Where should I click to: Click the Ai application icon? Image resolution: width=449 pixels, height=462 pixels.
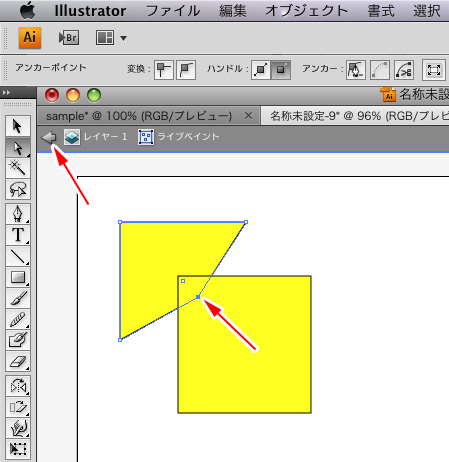(30, 37)
